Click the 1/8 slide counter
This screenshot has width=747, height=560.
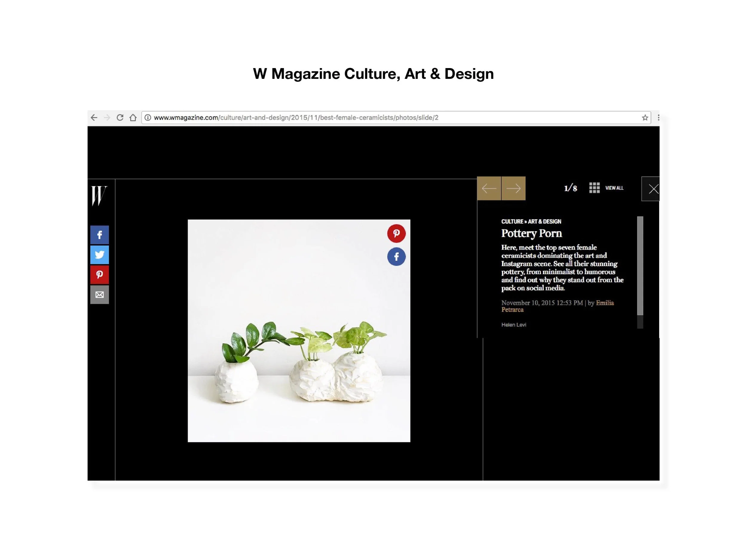click(x=570, y=188)
